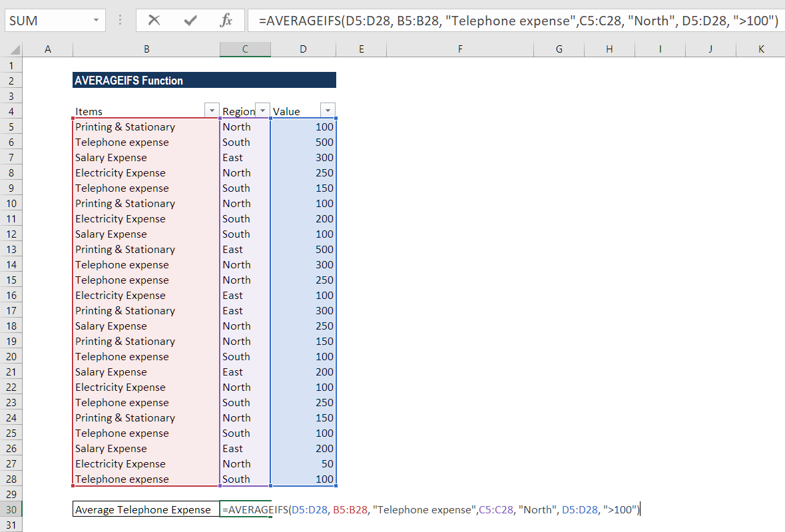Click the Select All triangle above row headers
The width and height of the screenshot is (785, 532).
tap(15, 48)
